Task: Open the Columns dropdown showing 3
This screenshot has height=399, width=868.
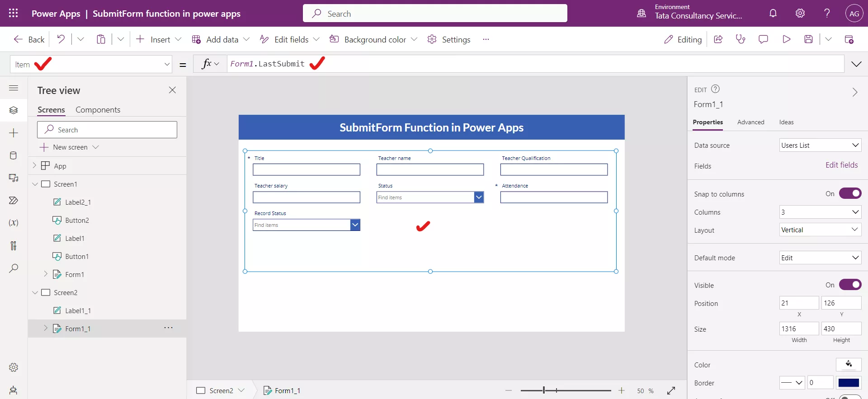Action: [x=820, y=212]
